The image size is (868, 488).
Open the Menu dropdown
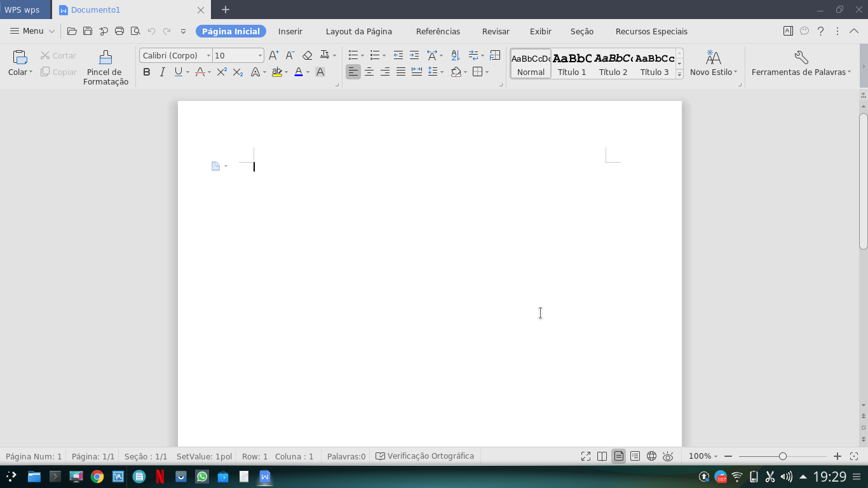point(32,31)
